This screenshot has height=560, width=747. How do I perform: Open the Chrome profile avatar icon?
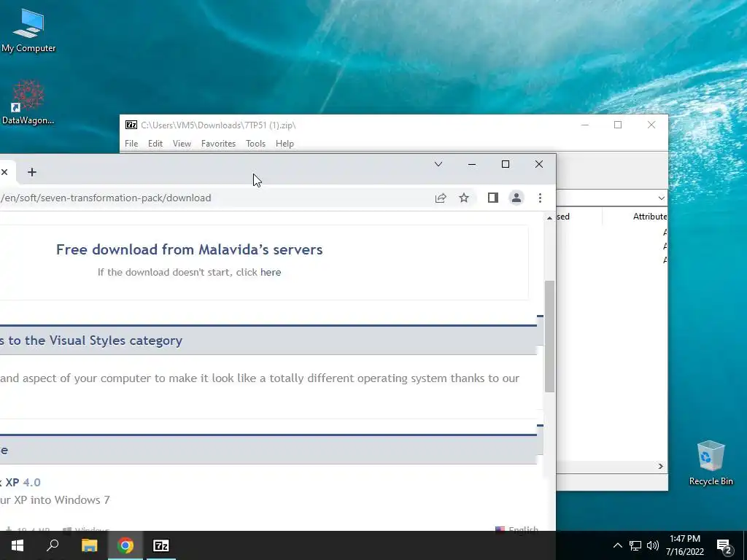click(516, 198)
